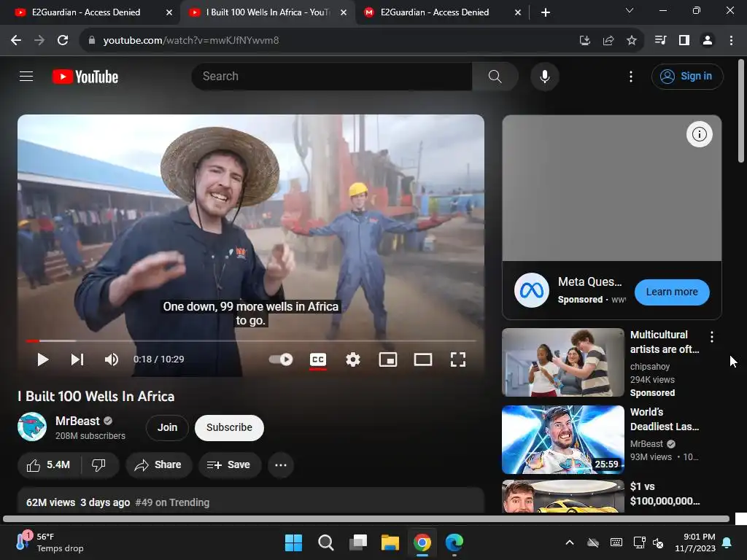This screenshot has width=747, height=560.
Task: Open Microsoft Edge from taskbar
Action: coord(454,542)
